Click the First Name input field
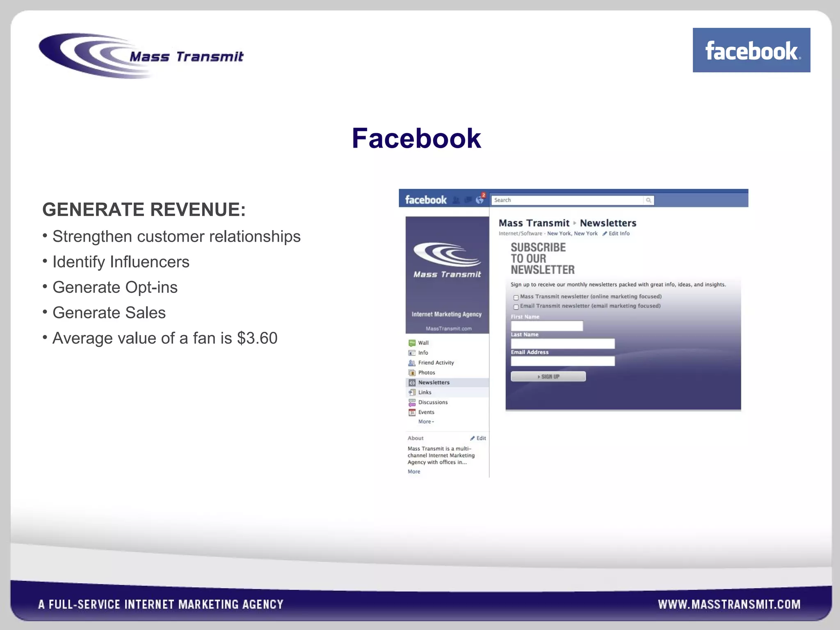Viewport: 840px width, 630px height. click(x=547, y=326)
